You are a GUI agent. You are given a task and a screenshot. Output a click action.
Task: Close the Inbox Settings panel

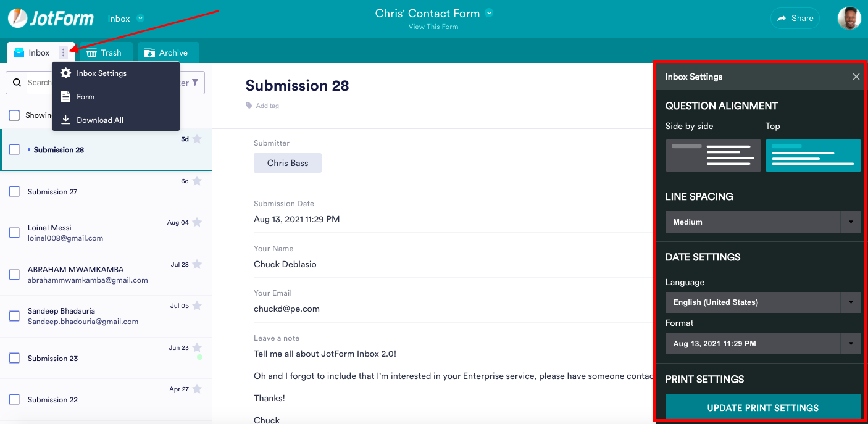pyautogui.click(x=856, y=77)
